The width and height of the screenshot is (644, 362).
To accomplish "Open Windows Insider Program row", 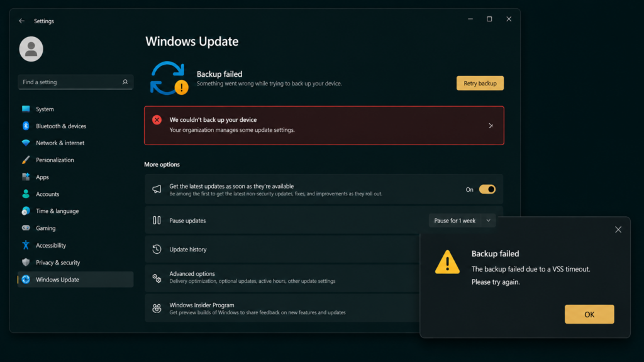I will click(x=282, y=308).
